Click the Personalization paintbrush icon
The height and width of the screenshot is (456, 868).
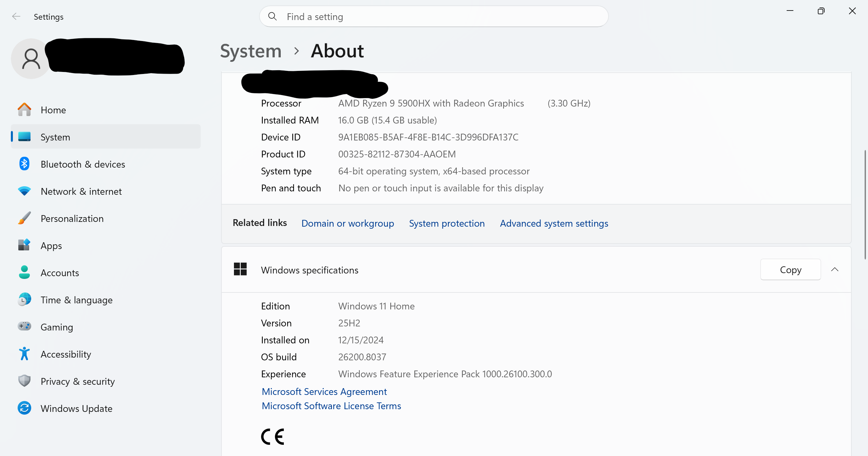(x=24, y=218)
